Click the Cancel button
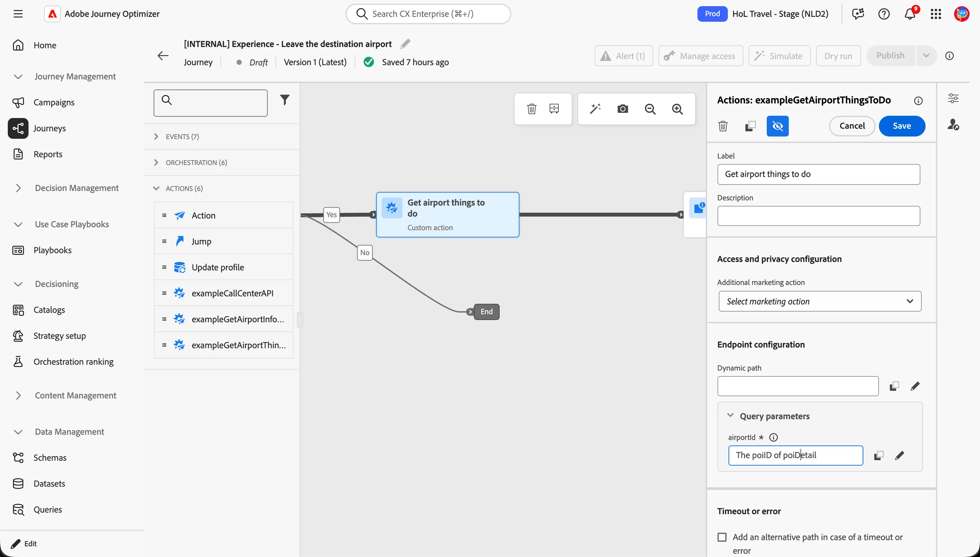The height and width of the screenshot is (557, 980). pos(852,126)
